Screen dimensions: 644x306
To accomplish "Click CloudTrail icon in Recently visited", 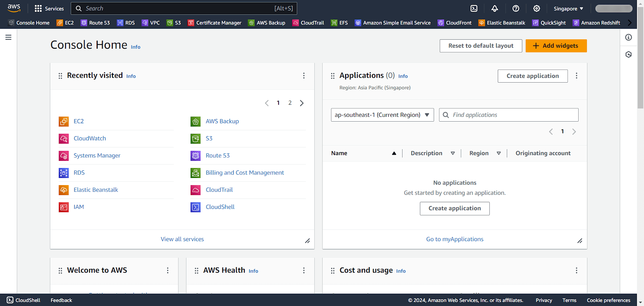I will coord(195,190).
